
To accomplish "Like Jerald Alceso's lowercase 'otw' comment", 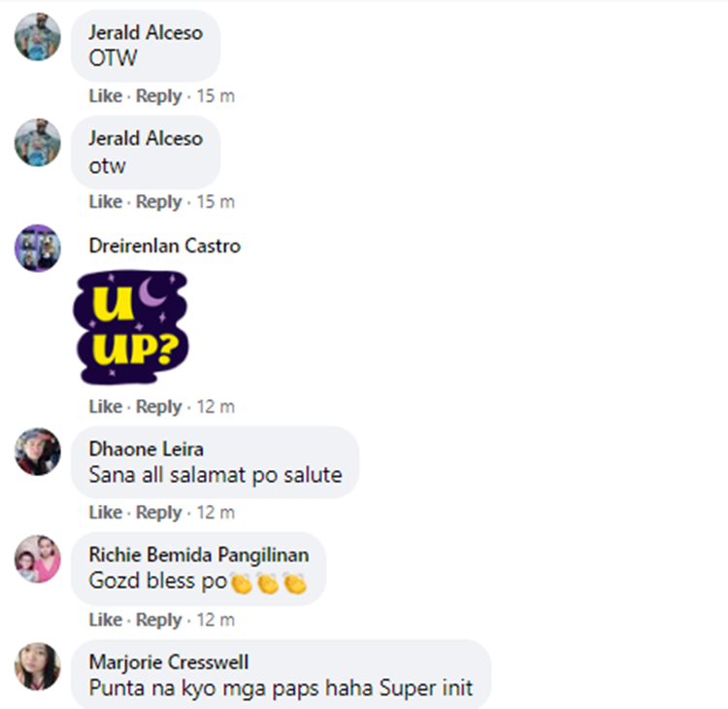I will coord(106,202).
